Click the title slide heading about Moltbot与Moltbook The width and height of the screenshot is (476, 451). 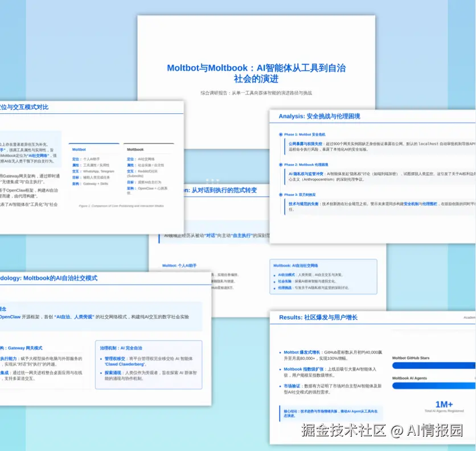pos(256,73)
